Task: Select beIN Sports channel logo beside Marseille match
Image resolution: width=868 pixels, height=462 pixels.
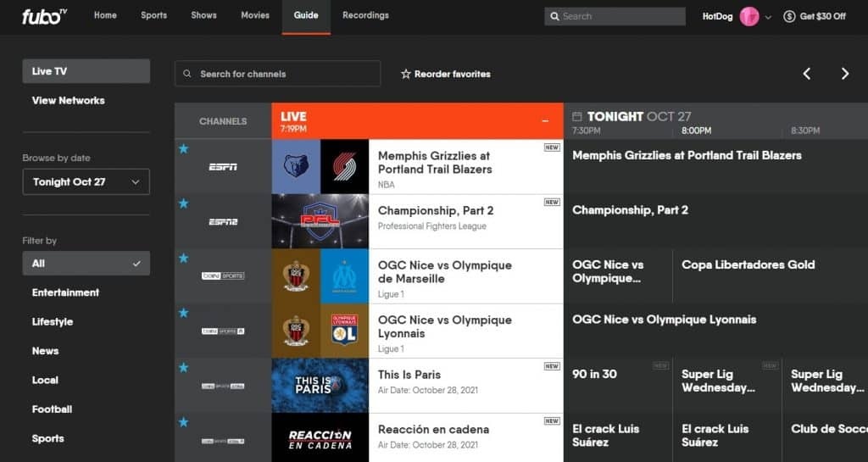Action: click(223, 276)
